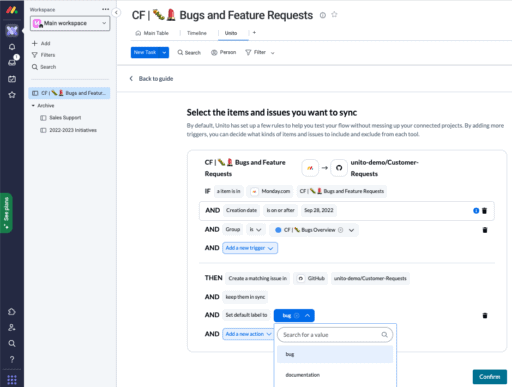The image size is (512, 387).
Task: Go Back to guide
Action: click(151, 79)
